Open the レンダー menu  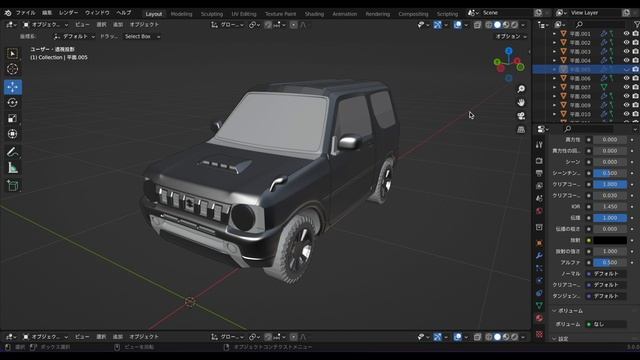69,13
